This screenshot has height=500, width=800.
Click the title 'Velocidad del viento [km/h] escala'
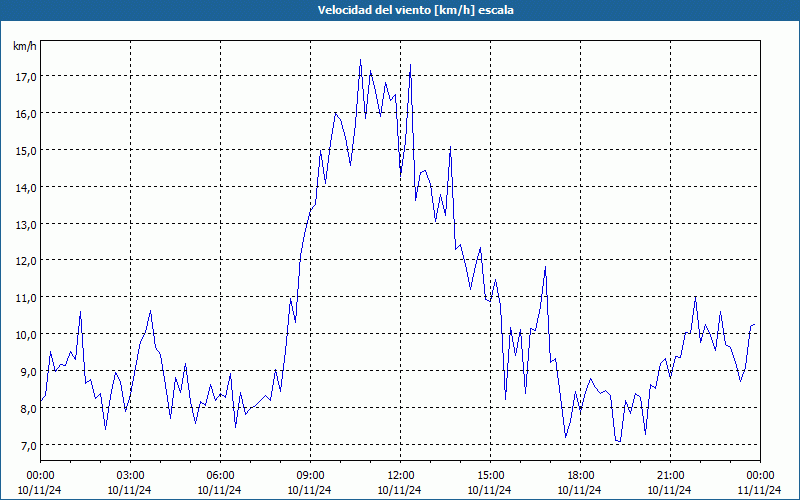(x=415, y=10)
